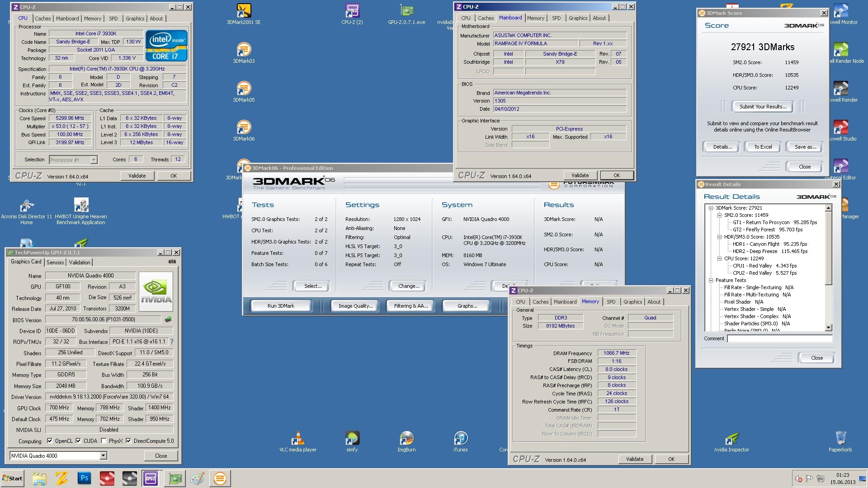This screenshot has width=868, height=488.
Task: Open the Papierkorb recycle bin
Action: [x=840, y=441]
